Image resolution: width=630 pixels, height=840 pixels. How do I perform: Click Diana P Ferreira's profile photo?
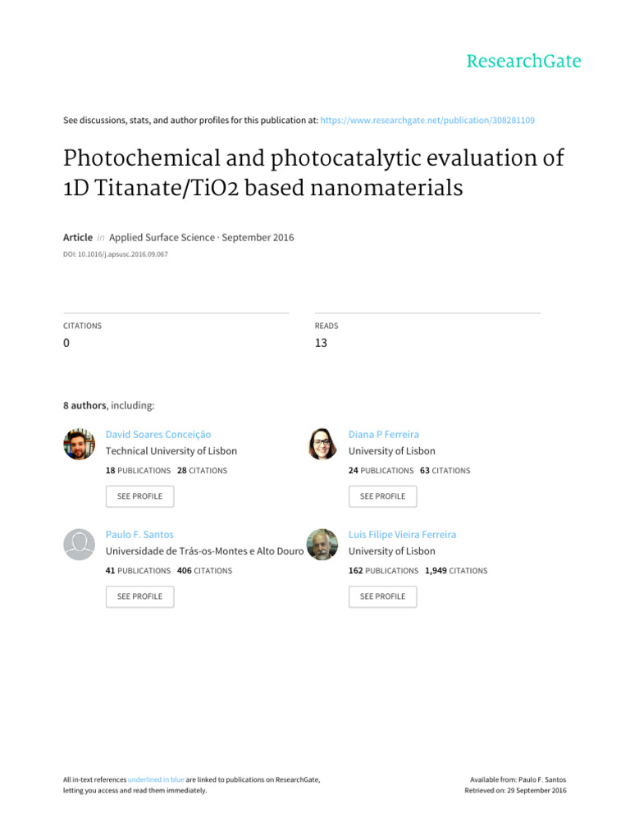coord(322,444)
